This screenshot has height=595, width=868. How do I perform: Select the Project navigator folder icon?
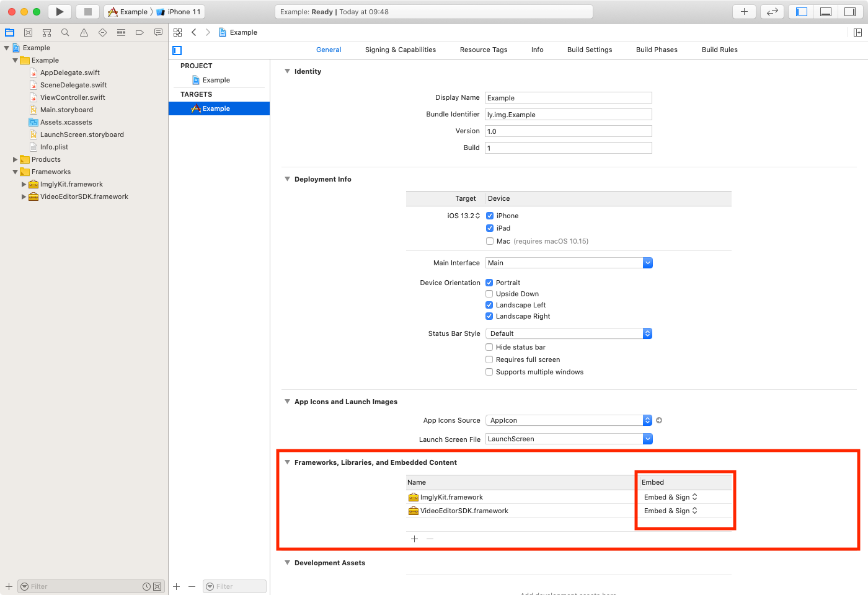(9, 32)
